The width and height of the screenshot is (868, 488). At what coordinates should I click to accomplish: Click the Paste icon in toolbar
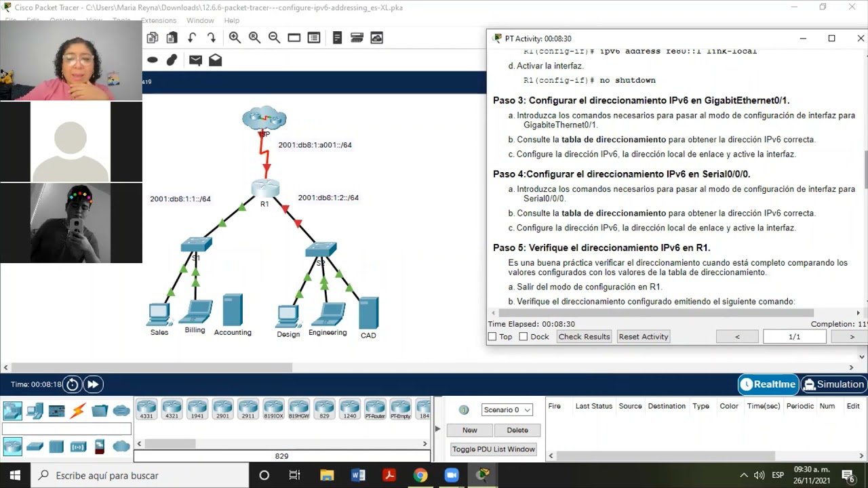tap(172, 38)
